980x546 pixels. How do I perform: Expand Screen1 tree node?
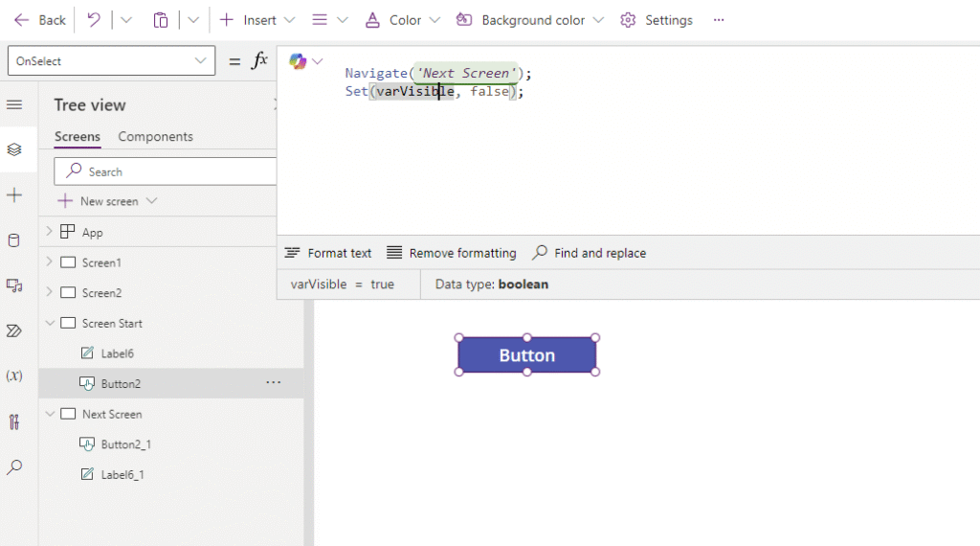point(50,262)
